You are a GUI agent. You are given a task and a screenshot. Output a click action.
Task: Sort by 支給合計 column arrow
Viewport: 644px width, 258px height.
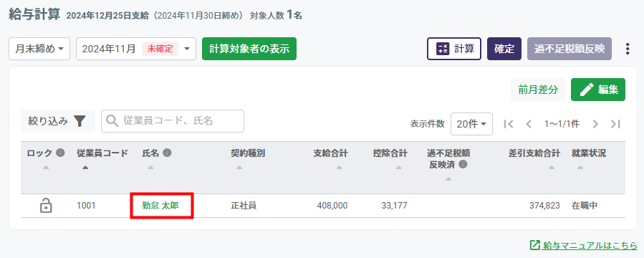click(340, 168)
